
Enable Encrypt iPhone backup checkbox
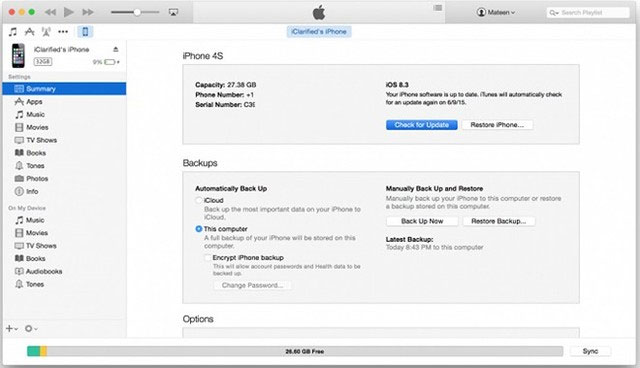[x=208, y=257]
